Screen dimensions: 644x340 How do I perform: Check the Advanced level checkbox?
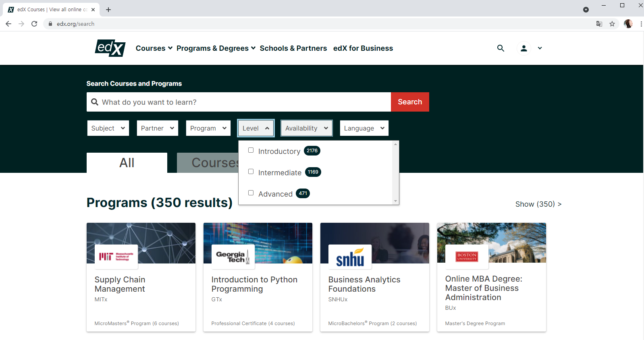click(x=251, y=193)
